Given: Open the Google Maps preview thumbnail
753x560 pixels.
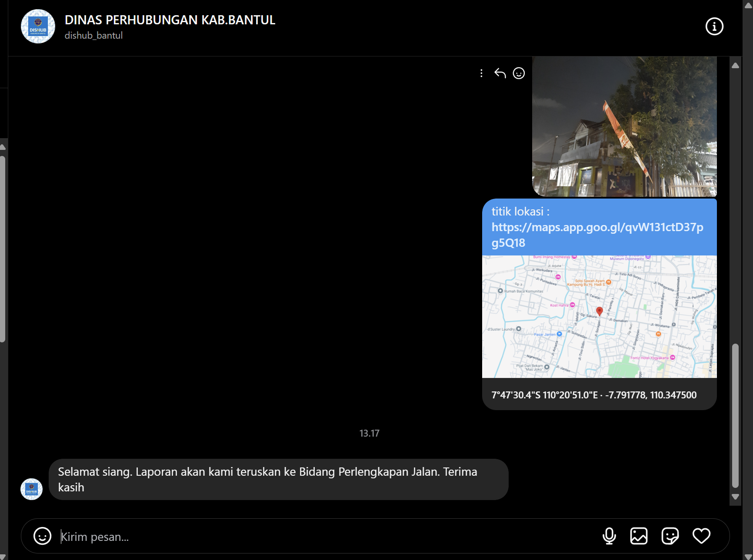Looking at the screenshot, I should pos(599,316).
